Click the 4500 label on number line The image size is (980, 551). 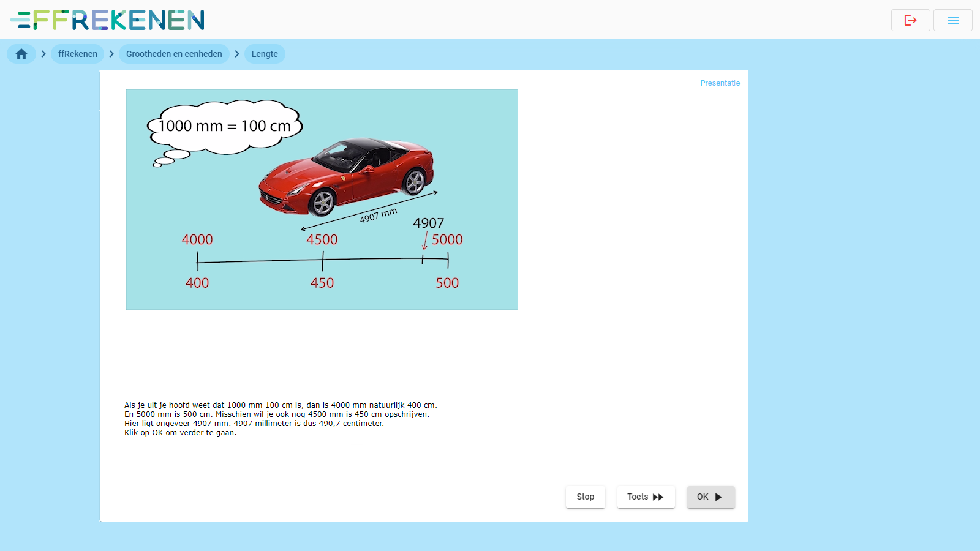[322, 239]
